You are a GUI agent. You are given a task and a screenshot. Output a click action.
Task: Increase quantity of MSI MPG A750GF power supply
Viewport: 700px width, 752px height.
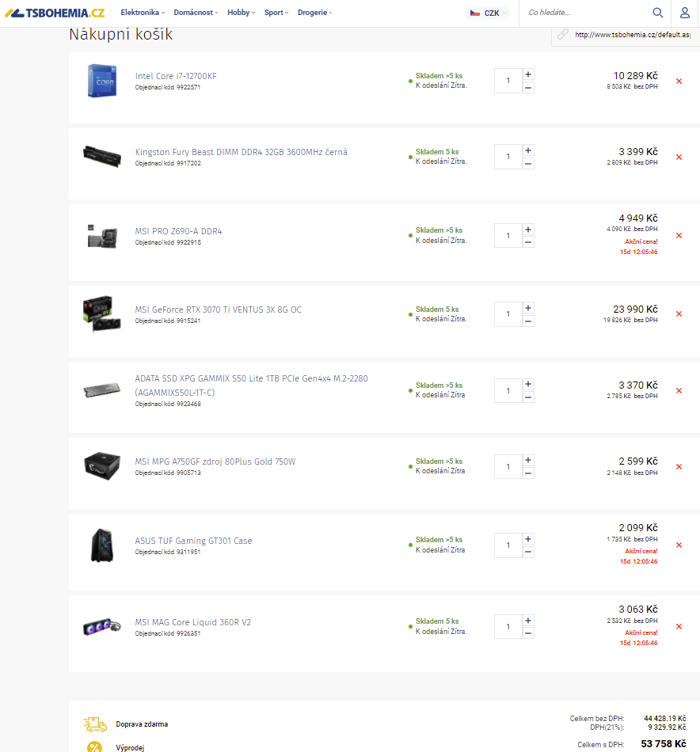click(527, 460)
